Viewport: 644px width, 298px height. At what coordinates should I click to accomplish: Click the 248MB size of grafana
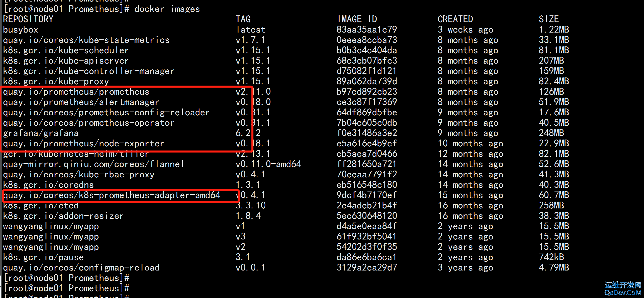coord(551,133)
